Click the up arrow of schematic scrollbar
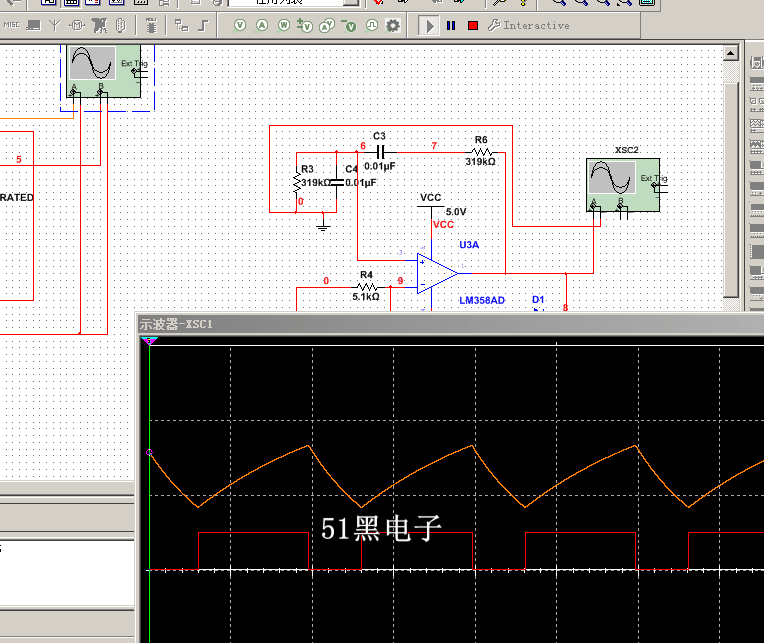Image resolution: width=764 pixels, height=643 pixels. click(x=730, y=53)
